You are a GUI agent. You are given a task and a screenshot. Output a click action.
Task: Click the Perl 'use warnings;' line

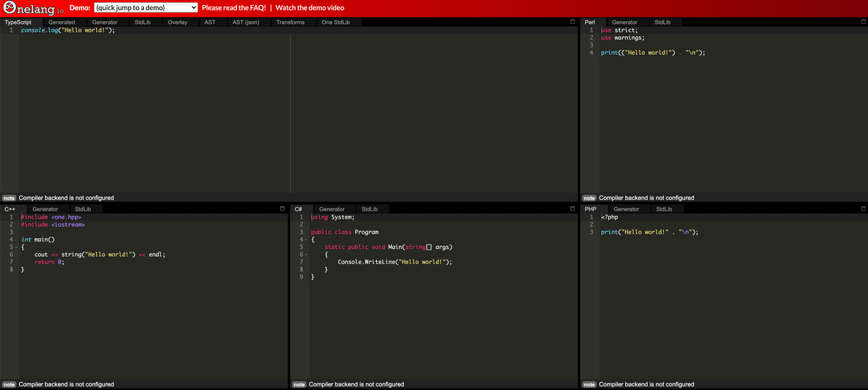(x=623, y=38)
